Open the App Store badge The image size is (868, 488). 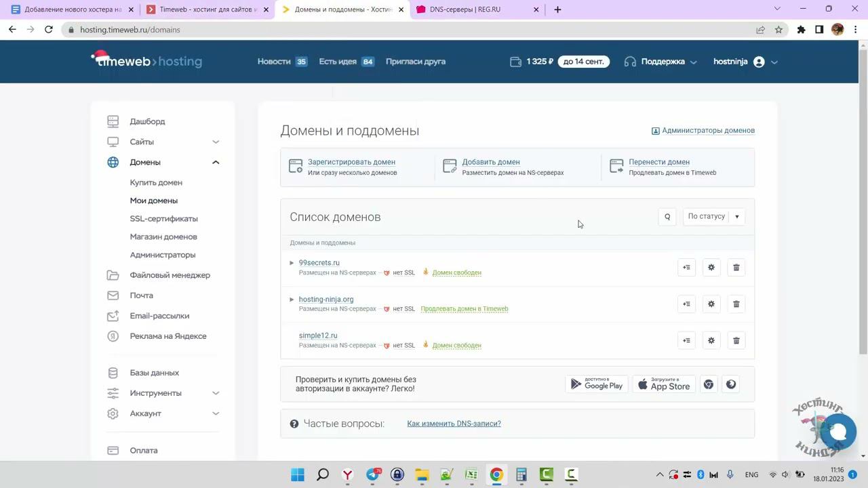tap(664, 385)
